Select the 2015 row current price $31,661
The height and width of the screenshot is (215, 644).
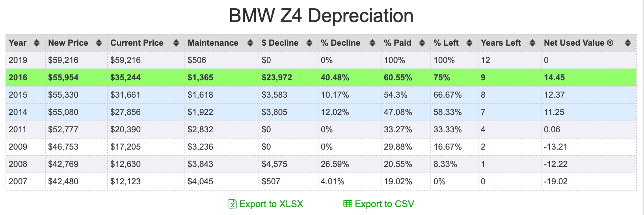(125, 95)
